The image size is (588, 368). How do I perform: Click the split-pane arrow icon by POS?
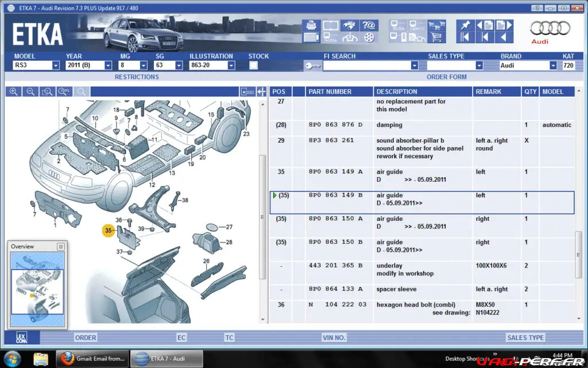261,91
